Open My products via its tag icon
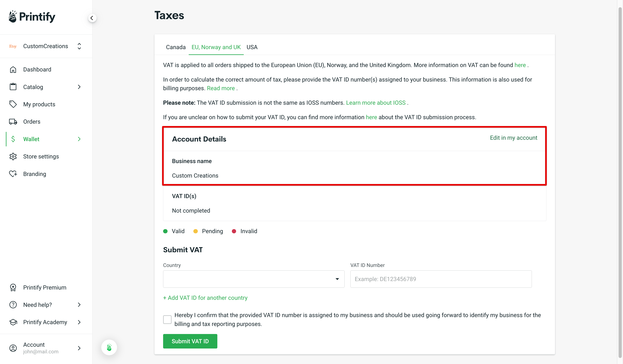Image resolution: width=623 pixels, height=364 pixels. tap(13, 104)
